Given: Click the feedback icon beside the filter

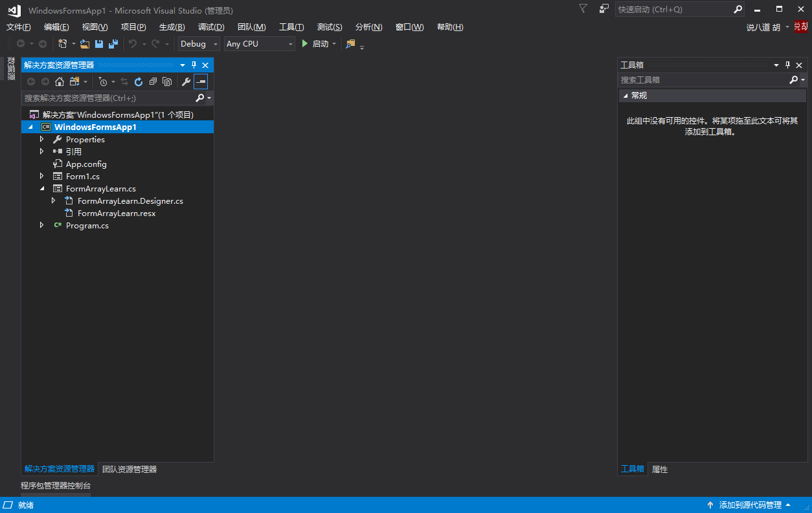Looking at the screenshot, I should [603, 9].
